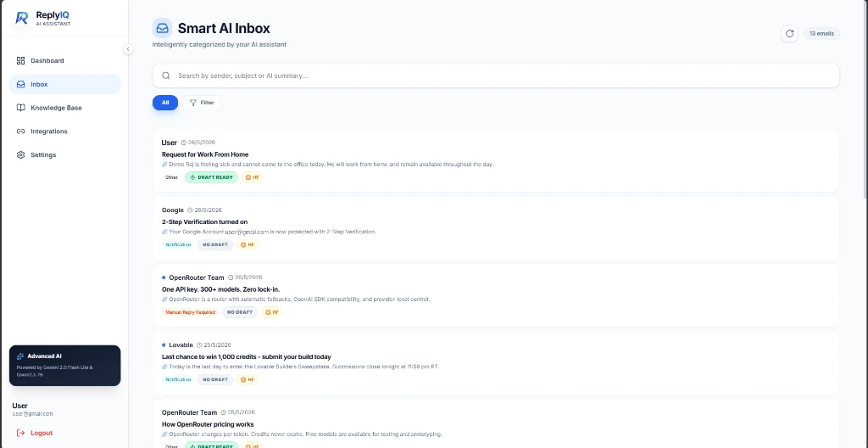This screenshot has width=868, height=448.
Task: Click unread dot beside OpenRouter Team API key email
Action: [x=164, y=277]
